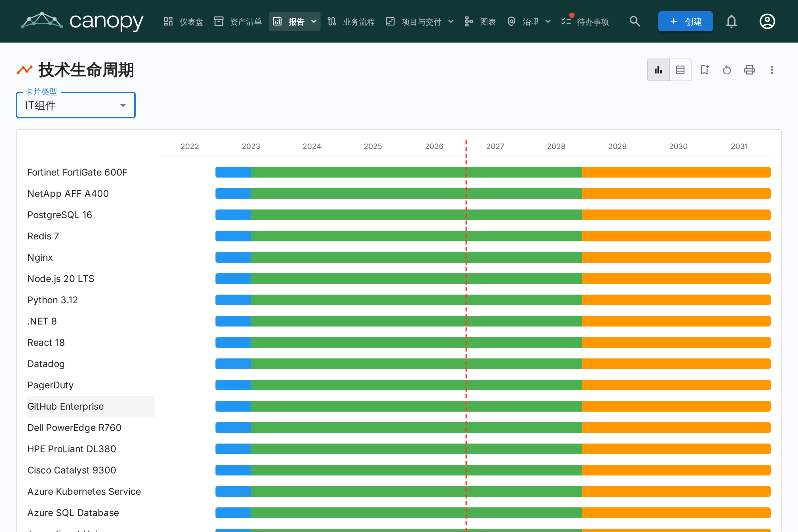
Task: Select the Dell PowerEdge R760 row label
Action: (74, 428)
